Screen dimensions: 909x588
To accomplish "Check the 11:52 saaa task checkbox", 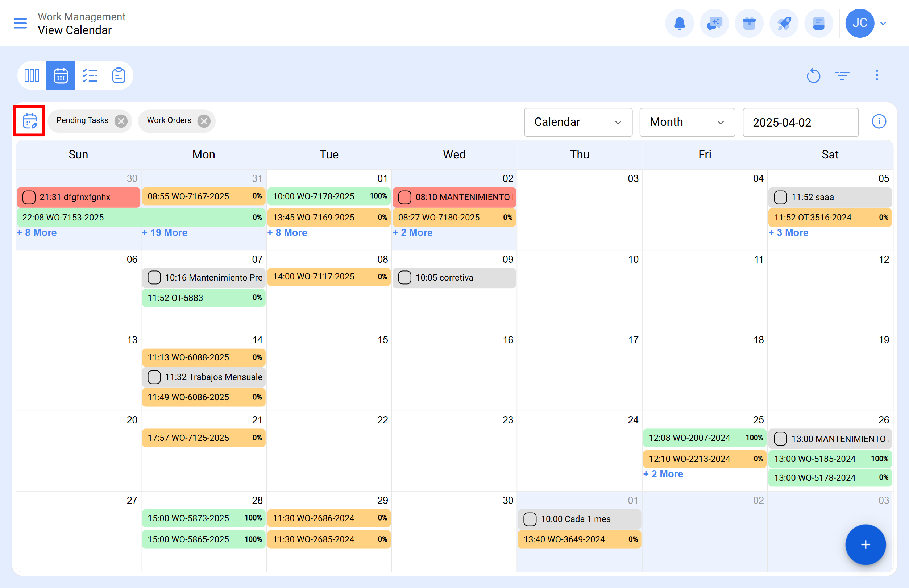I will coord(780,198).
